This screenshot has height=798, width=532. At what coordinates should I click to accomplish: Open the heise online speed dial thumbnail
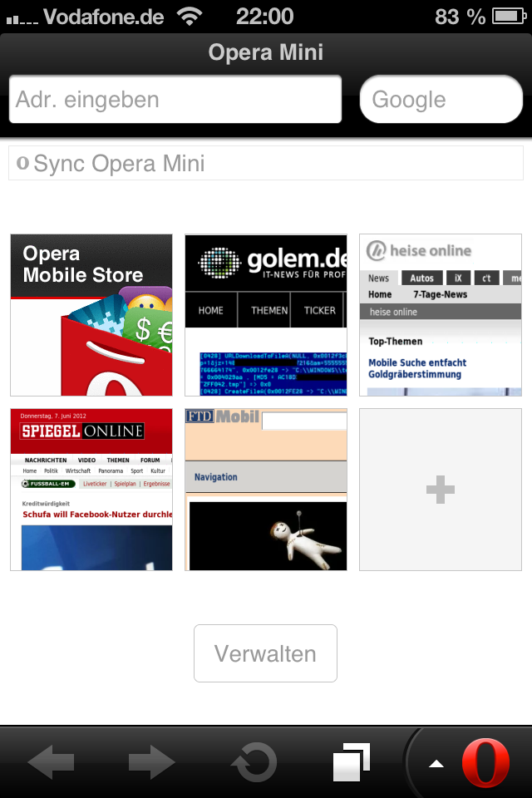click(x=441, y=315)
